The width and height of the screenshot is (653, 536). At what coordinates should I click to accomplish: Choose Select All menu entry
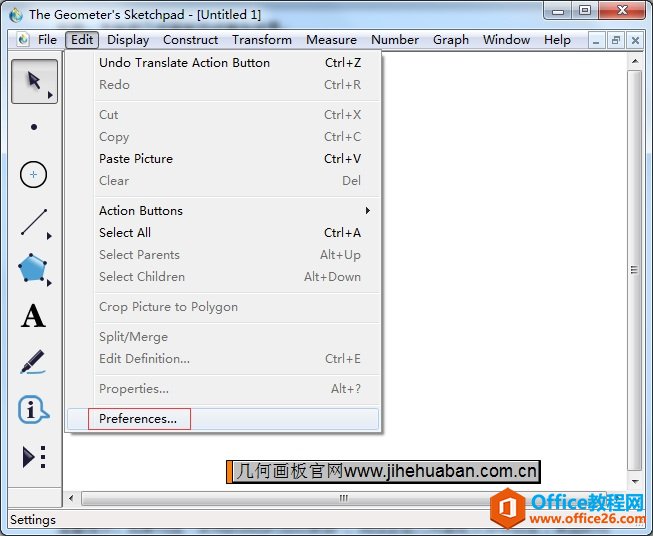223,233
